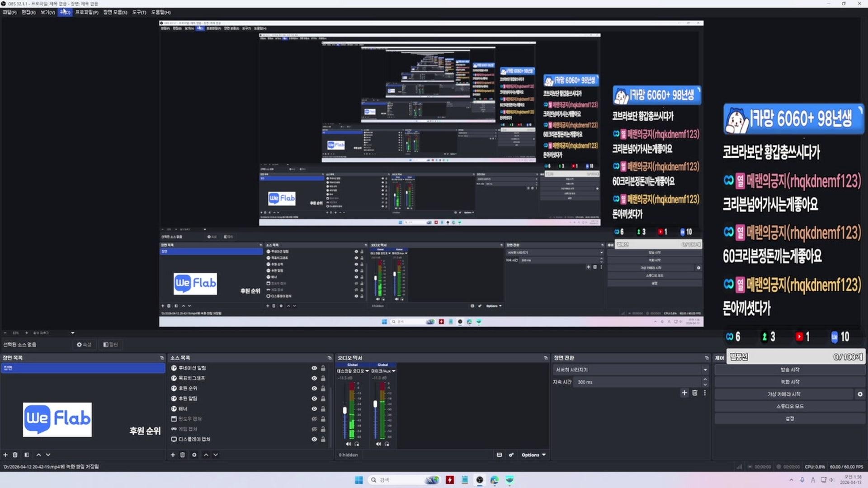Click the 스튜디오 모드 button

(x=790, y=406)
